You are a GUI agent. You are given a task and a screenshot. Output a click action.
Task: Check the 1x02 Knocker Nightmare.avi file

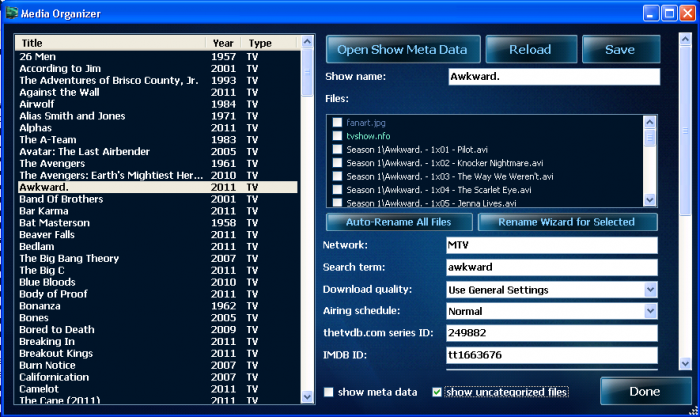point(338,163)
